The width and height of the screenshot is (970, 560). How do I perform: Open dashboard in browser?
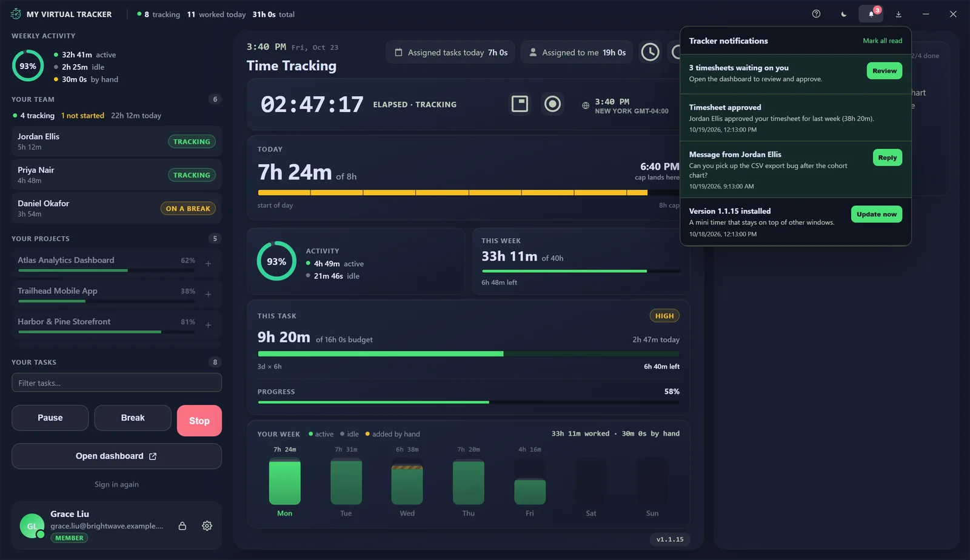tap(116, 456)
